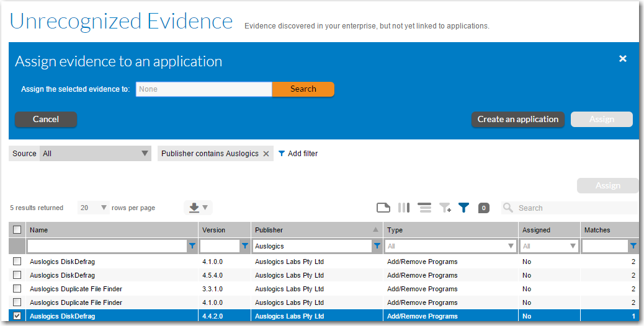Click the funnel icon beside the Matches filter box
Viewport: 644px width, 326px height.
coord(633,246)
